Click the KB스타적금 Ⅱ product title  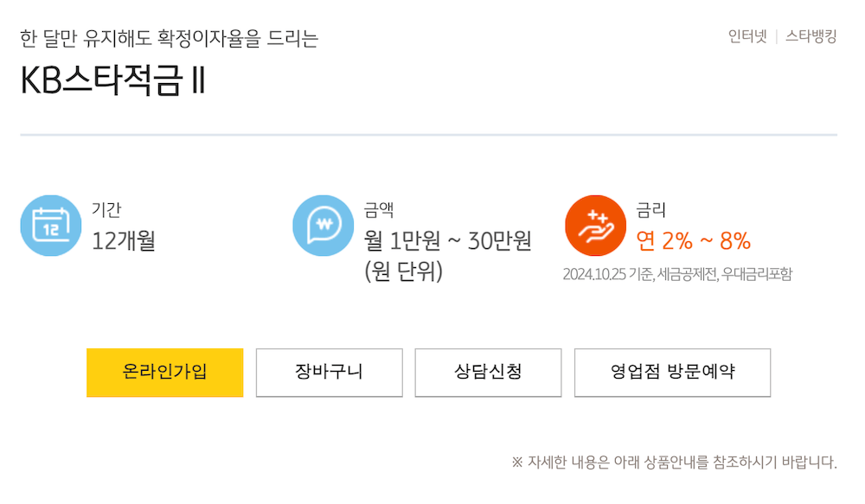(x=111, y=82)
